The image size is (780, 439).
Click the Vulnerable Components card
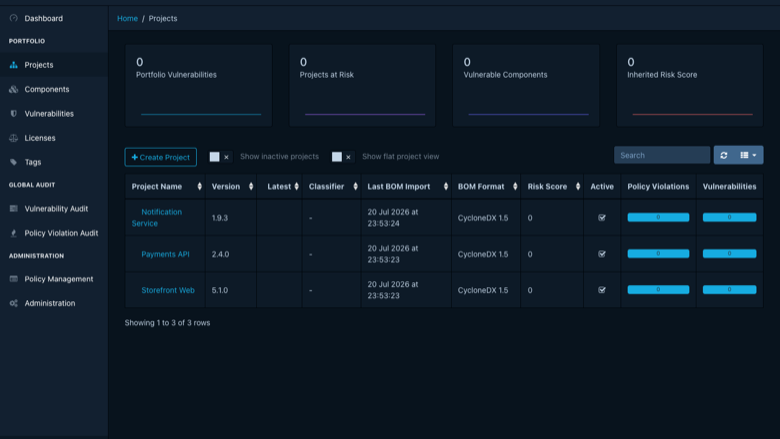click(526, 86)
